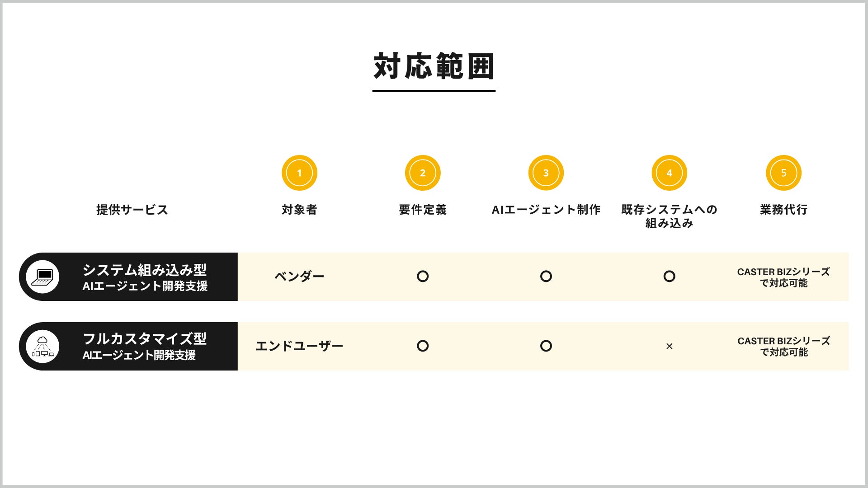Click the 業務代行 column header
This screenshot has height=488, width=868.
(x=783, y=210)
